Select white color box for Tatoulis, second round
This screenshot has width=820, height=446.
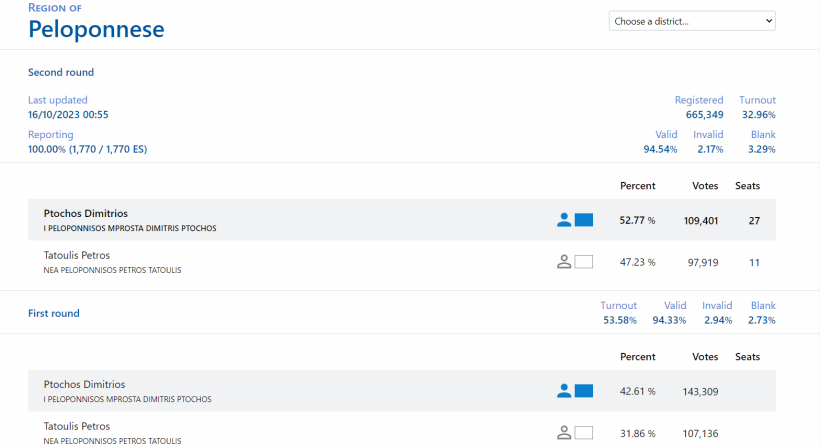click(x=584, y=262)
